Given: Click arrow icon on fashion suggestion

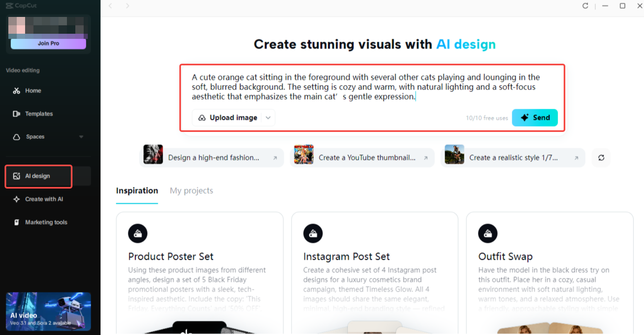Looking at the screenshot, I should click(275, 158).
